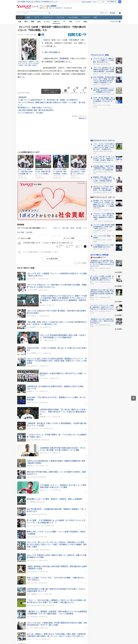The width and height of the screenshot is (138, 644).
Task: Select the 速報 navigation tab
Action: click(28, 17)
